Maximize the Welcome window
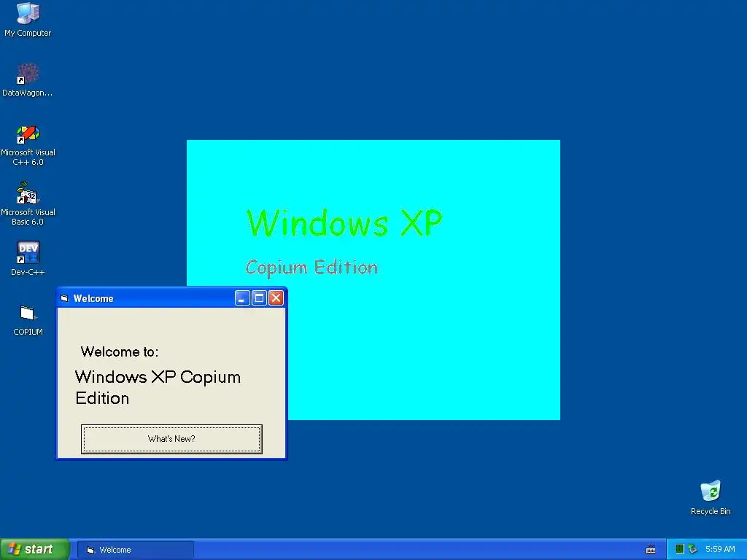747x560 pixels. 259,298
